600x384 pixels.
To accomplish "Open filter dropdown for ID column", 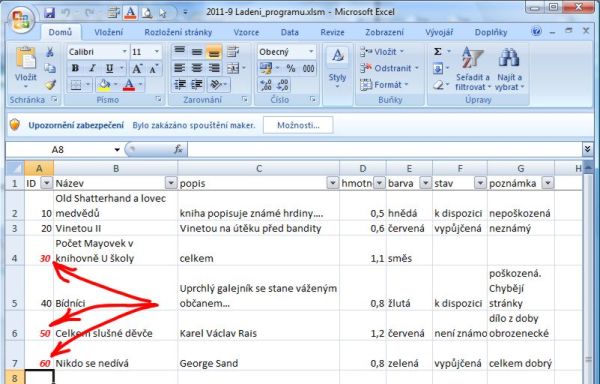I will point(47,183).
